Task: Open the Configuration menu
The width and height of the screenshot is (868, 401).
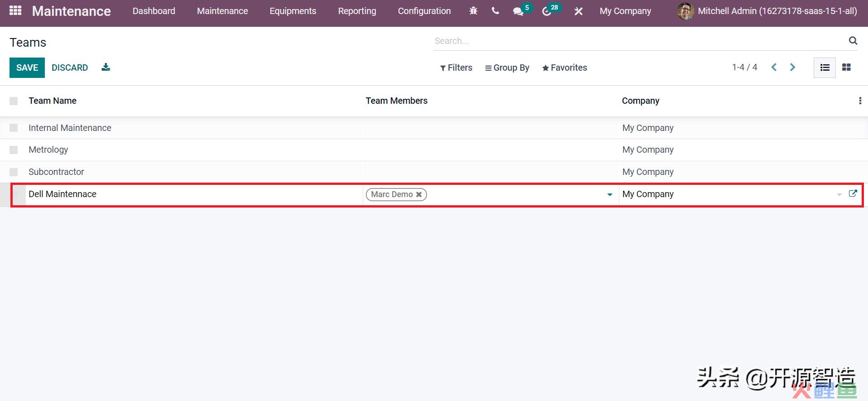Action: [x=424, y=11]
